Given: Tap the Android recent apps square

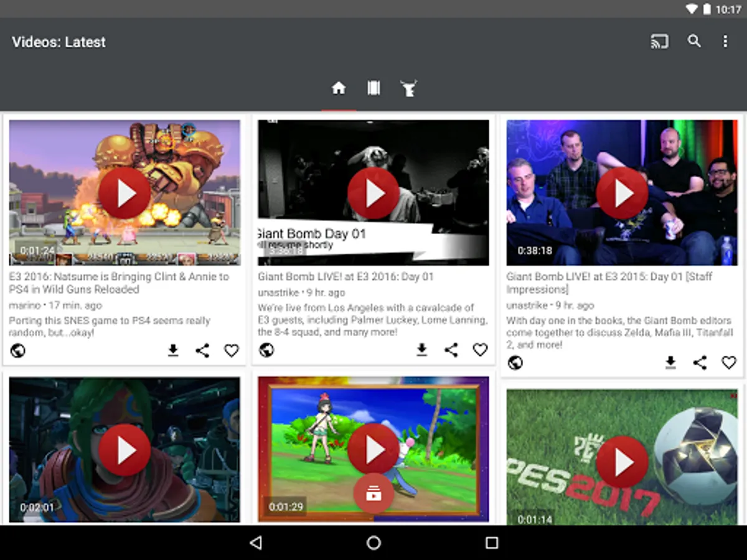Looking at the screenshot, I should tap(492, 543).
